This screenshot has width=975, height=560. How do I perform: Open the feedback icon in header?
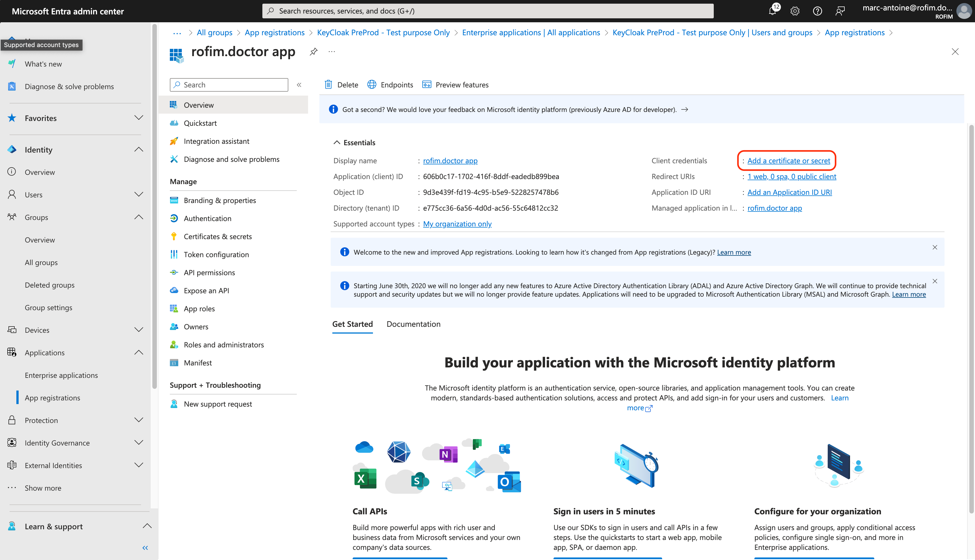click(x=840, y=11)
